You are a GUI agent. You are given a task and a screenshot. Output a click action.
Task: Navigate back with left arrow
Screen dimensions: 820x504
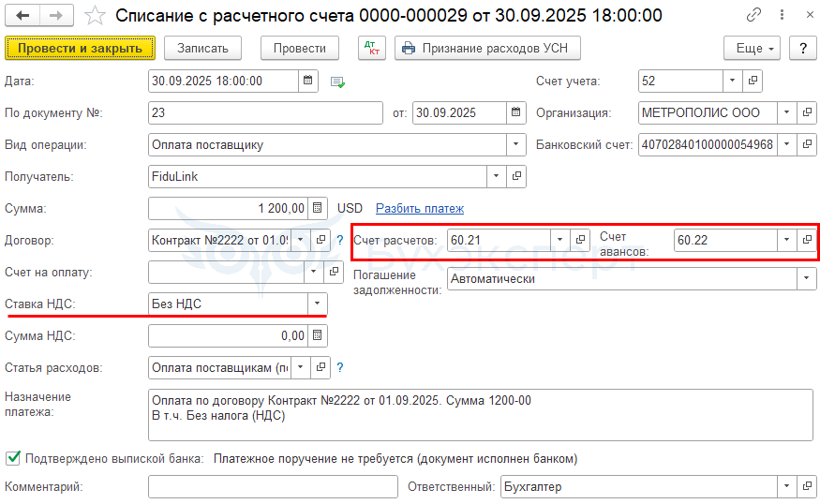point(22,16)
